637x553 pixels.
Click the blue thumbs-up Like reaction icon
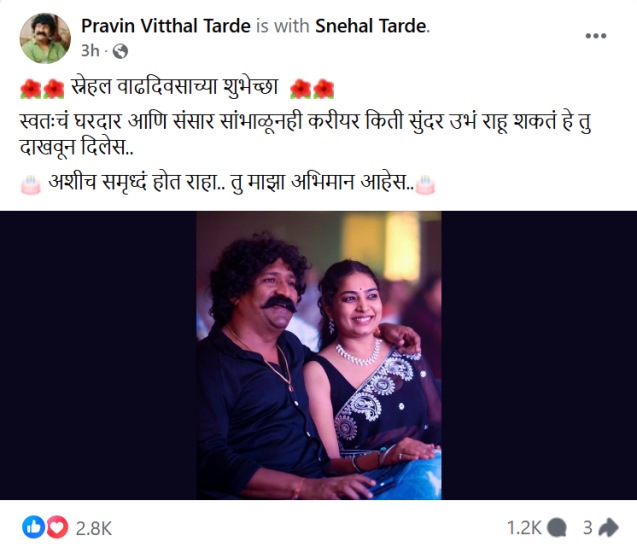pyautogui.click(x=33, y=527)
